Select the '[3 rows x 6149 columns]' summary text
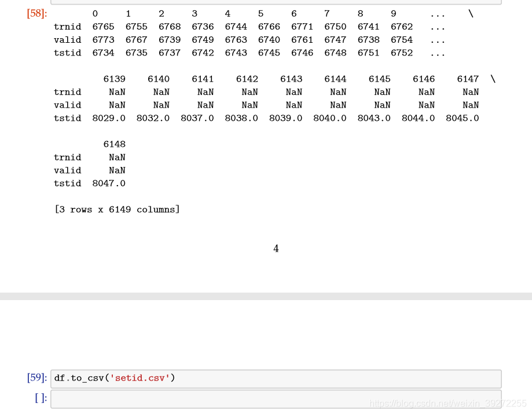The image size is (532, 414). coord(117,210)
